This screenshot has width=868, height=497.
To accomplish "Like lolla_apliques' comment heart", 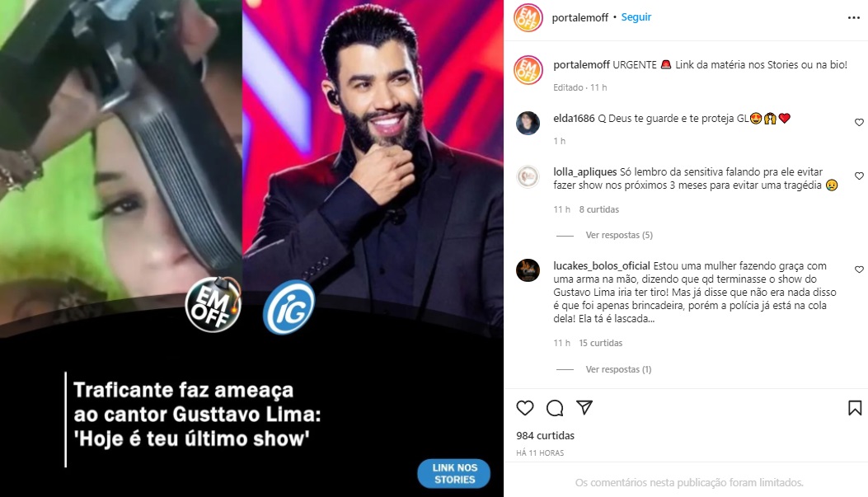I will point(859,176).
